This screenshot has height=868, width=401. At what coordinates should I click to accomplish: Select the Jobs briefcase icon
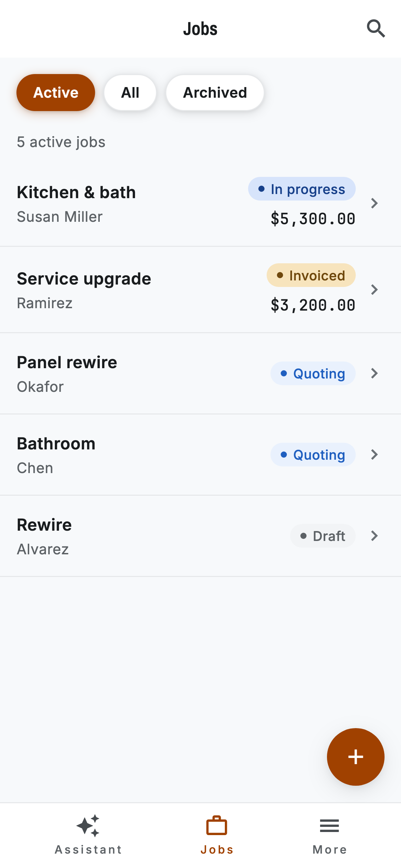[x=217, y=825]
